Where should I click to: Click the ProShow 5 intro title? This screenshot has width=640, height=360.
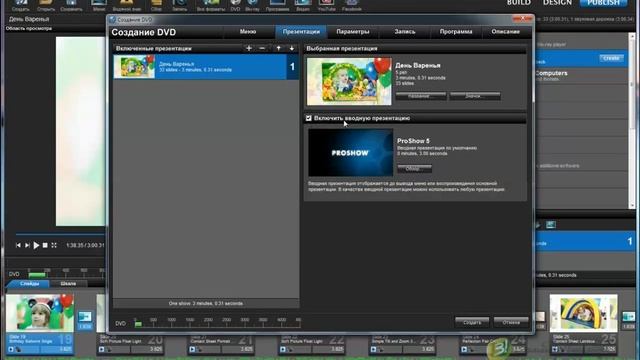413,141
